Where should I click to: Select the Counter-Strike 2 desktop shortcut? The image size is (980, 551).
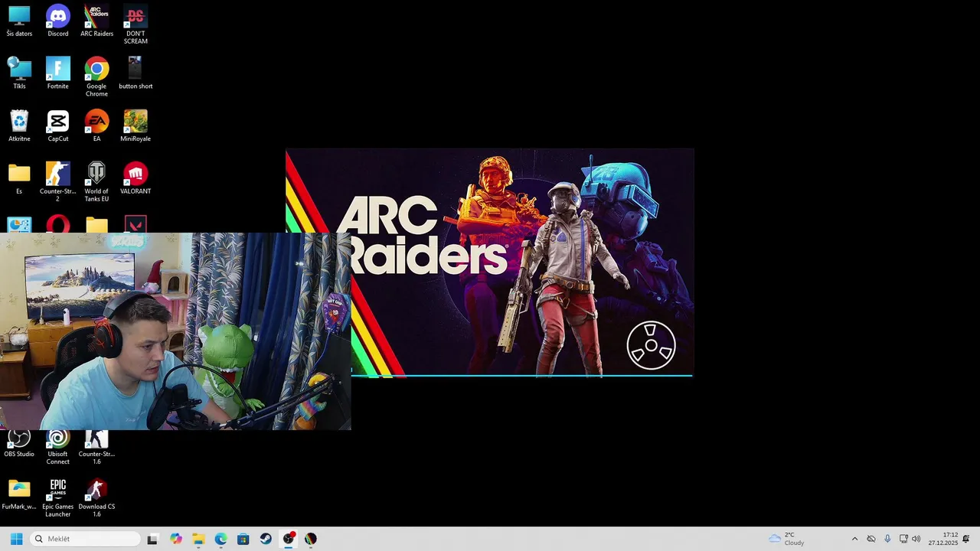58,182
